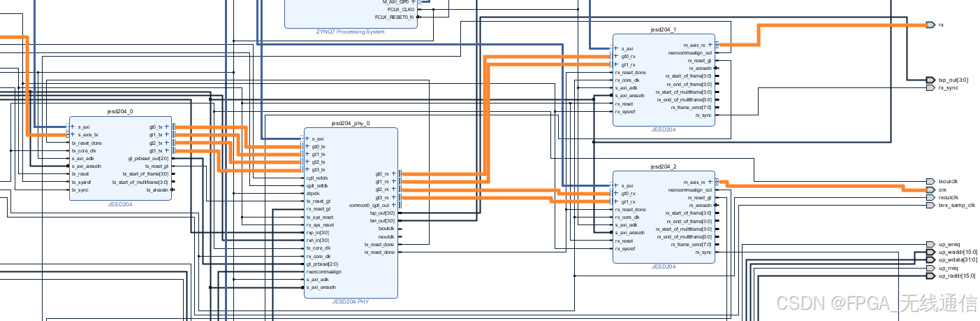Expand s_axi interface on jesd204_phy_0
The image size is (980, 321).
point(307,138)
